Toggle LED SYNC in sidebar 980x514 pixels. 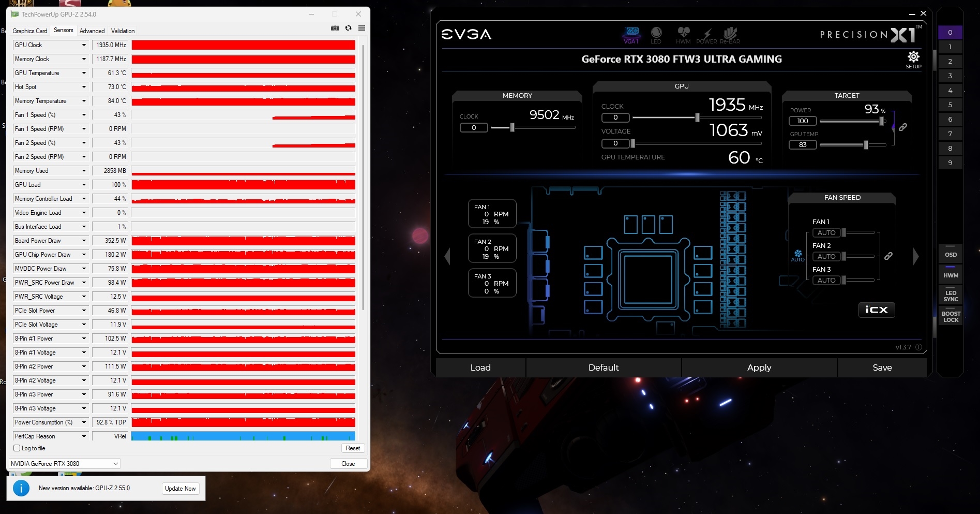[951, 296]
